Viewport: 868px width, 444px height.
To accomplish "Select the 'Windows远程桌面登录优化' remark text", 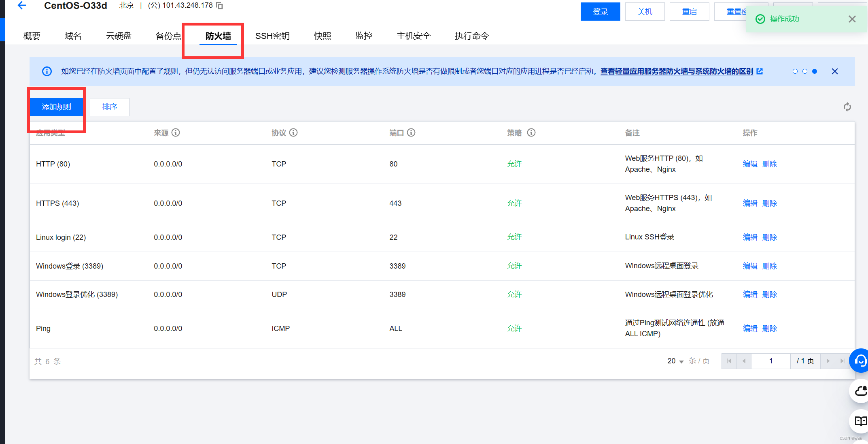I will click(x=669, y=295).
